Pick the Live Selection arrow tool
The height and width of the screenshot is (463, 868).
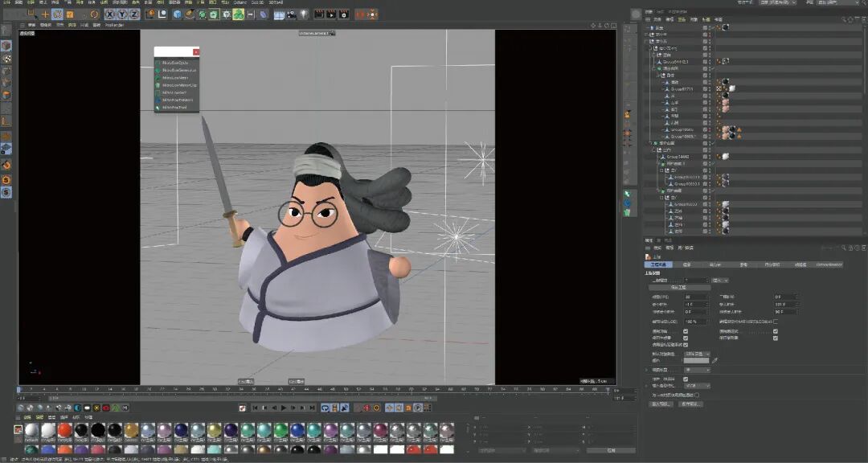(32, 14)
